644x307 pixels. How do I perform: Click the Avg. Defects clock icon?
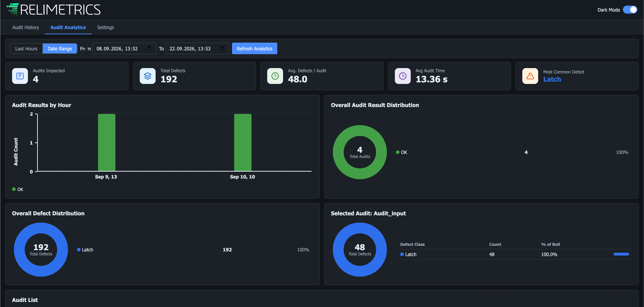pyautogui.click(x=275, y=76)
